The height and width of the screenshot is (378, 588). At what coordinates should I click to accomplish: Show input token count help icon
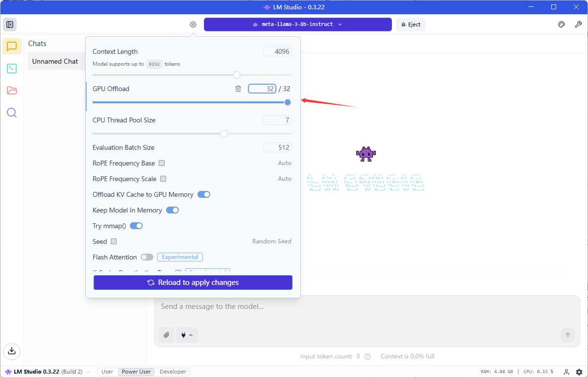367,356
